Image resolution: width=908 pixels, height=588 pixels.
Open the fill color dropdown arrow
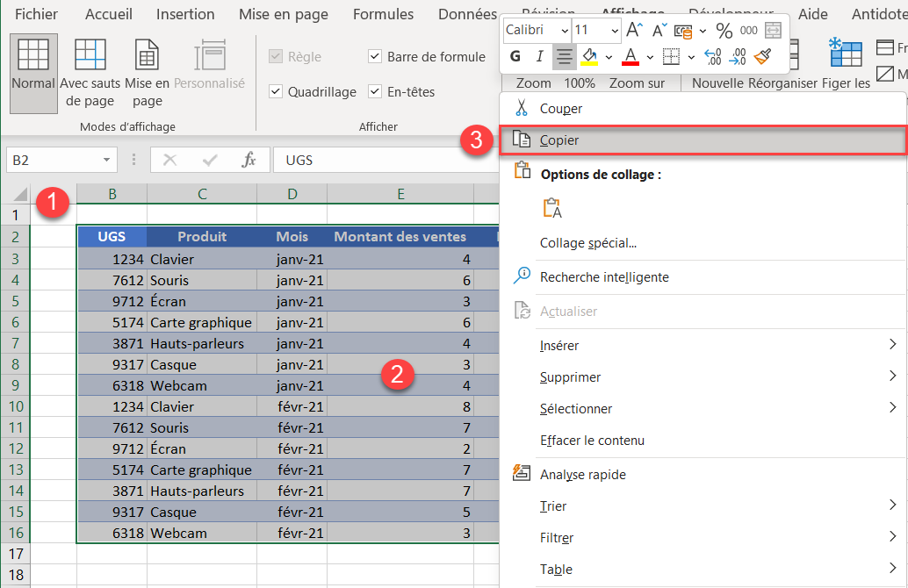coord(609,57)
